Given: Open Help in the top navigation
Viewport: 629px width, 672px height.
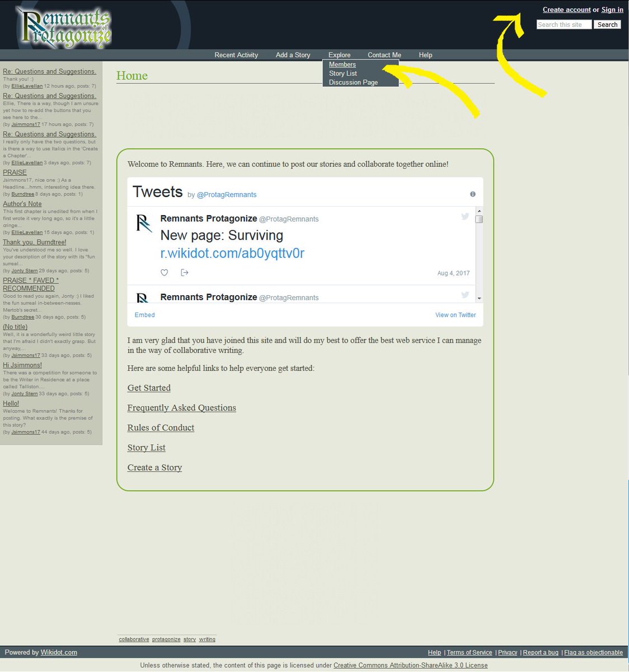Looking at the screenshot, I should (x=425, y=55).
